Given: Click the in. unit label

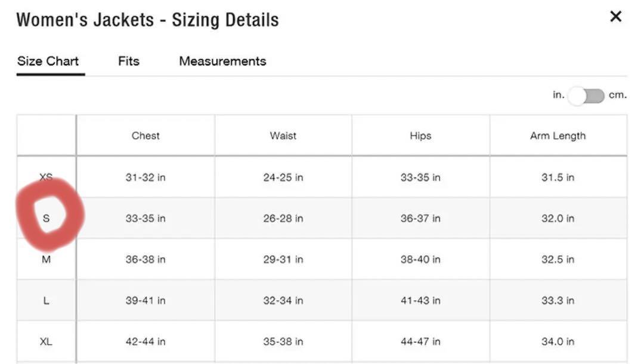Looking at the screenshot, I should pyautogui.click(x=559, y=95).
